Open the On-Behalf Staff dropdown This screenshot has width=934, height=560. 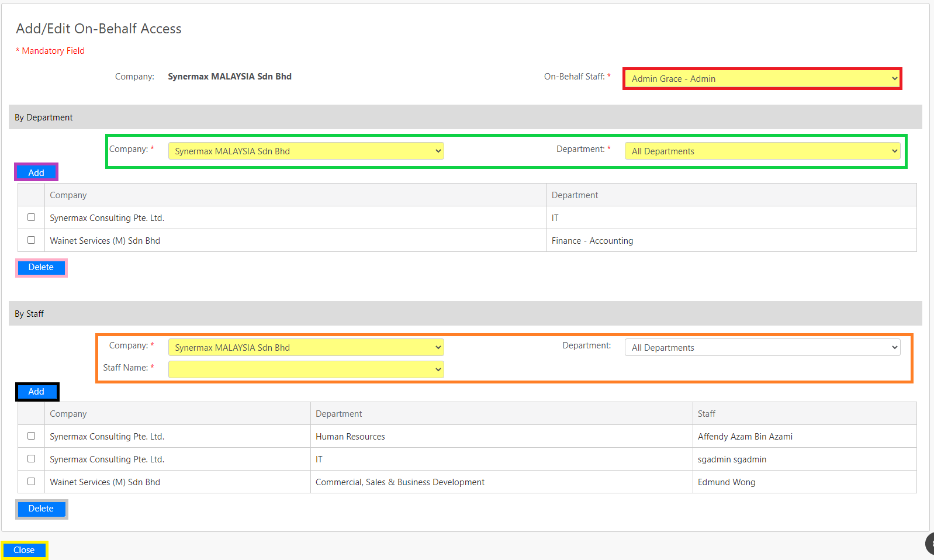tap(762, 78)
